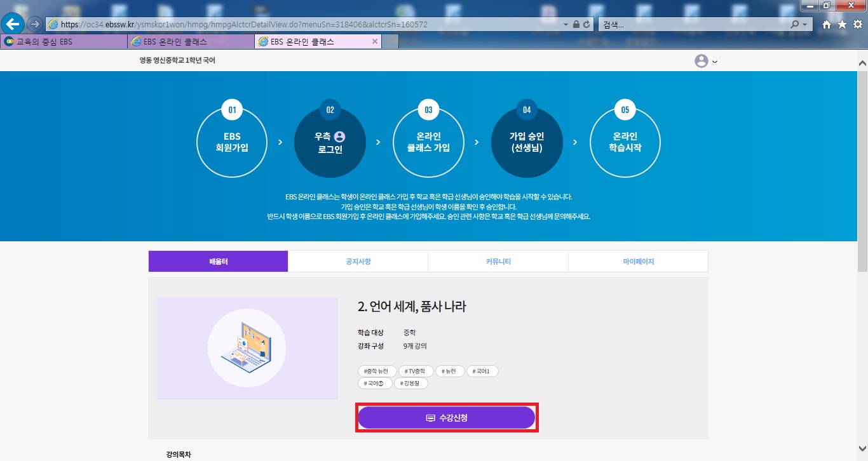Click the #국어① tag
The width and height of the screenshot is (868, 461).
[375, 383]
